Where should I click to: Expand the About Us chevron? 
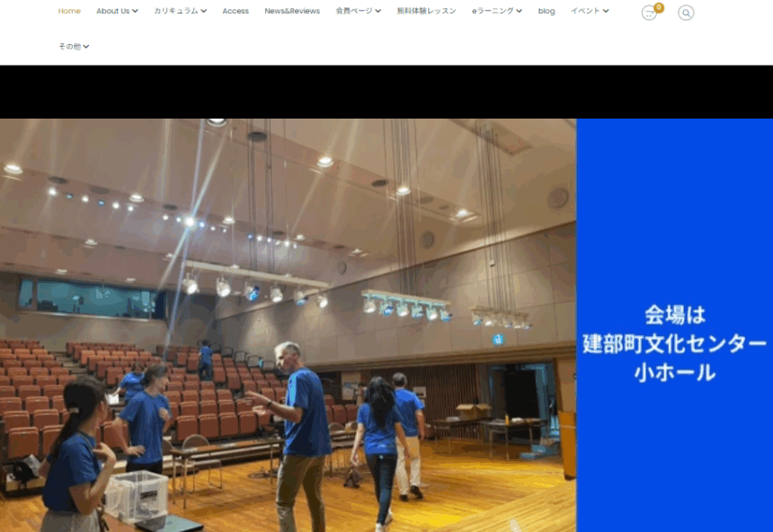[135, 12]
